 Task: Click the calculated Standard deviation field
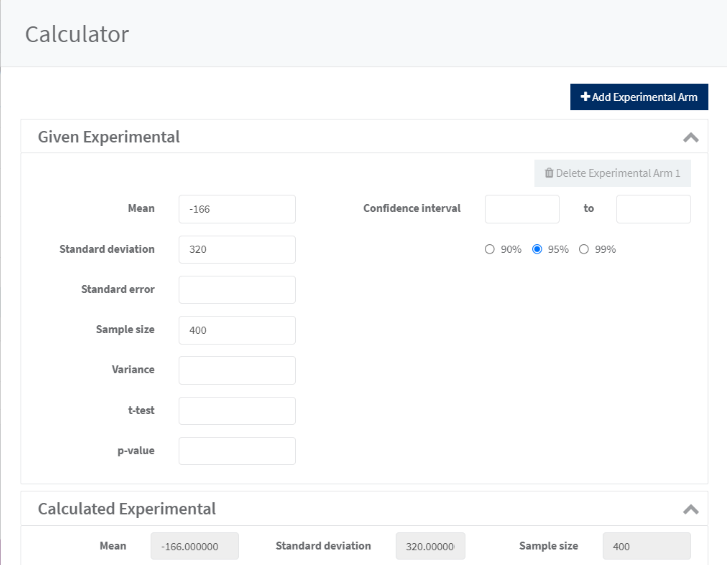click(x=430, y=546)
